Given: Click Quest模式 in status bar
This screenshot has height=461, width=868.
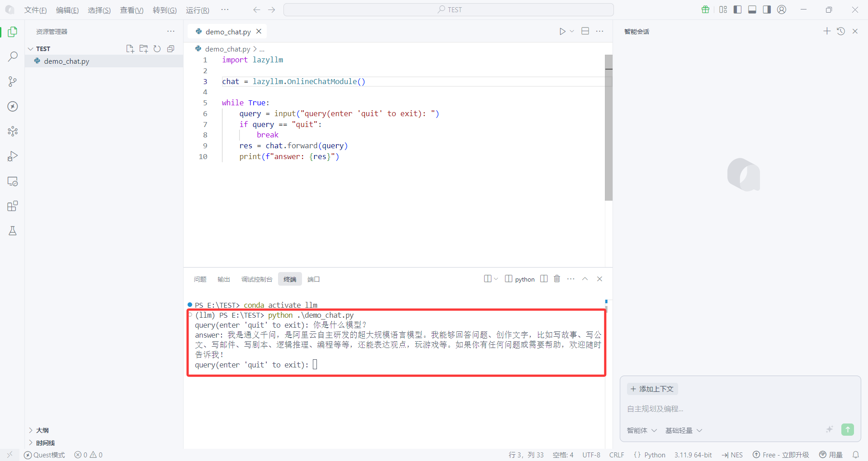Looking at the screenshot, I should pyautogui.click(x=44, y=455).
